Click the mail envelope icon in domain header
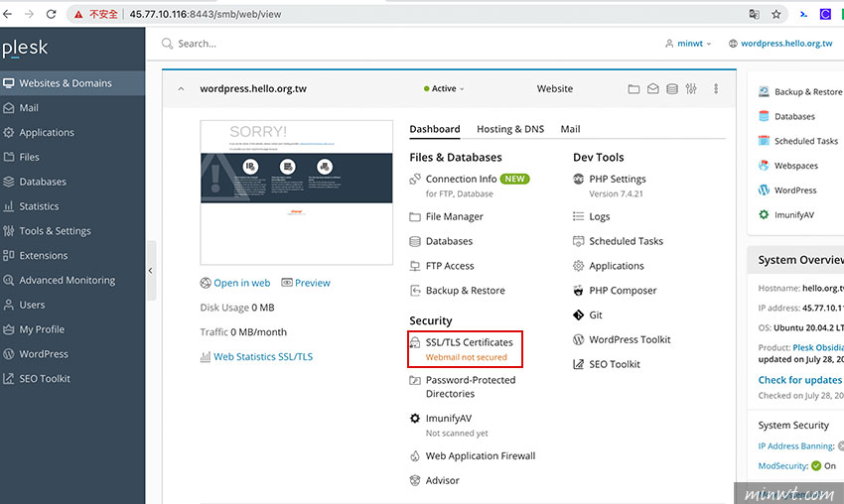Image resolution: width=844 pixels, height=504 pixels. [x=653, y=88]
